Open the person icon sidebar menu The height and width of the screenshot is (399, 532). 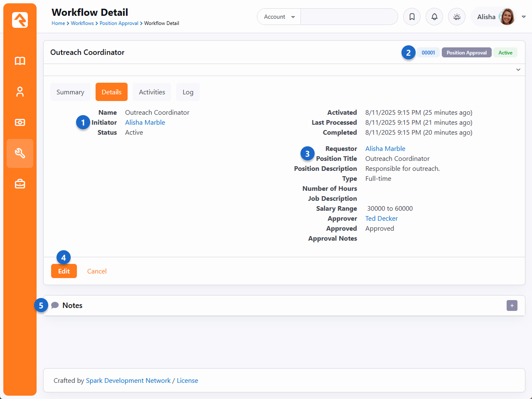click(x=20, y=92)
